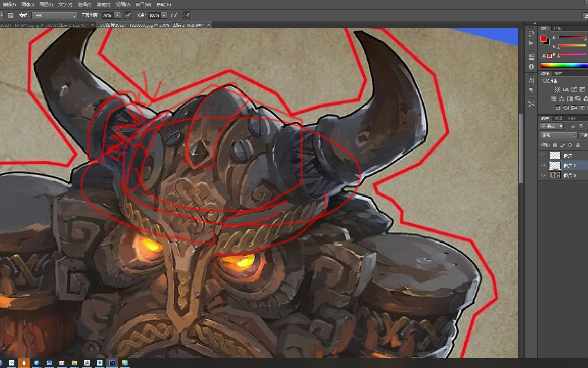The height and width of the screenshot is (368, 588).
Task: Add a Photo Filter adjustment
Action: (x=578, y=99)
